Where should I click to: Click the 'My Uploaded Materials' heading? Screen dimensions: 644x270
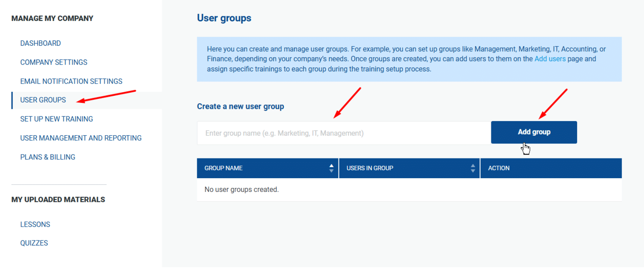pyautogui.click(x=58, y=200)
